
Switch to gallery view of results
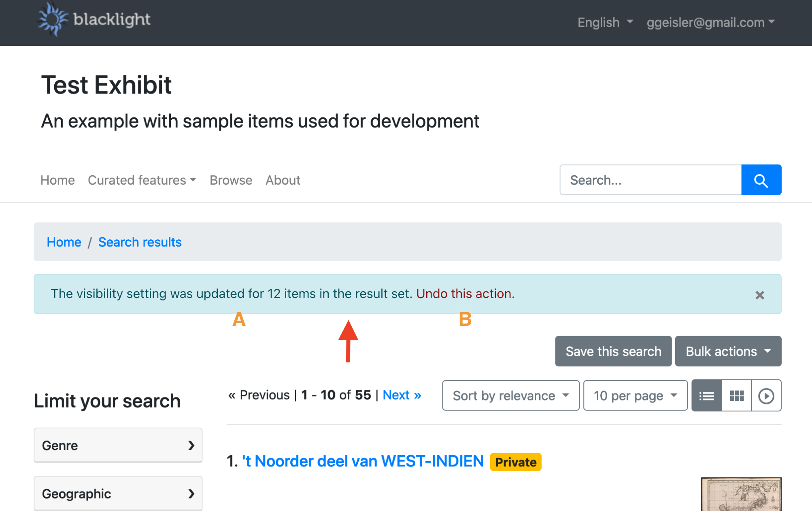coord(736,396)
